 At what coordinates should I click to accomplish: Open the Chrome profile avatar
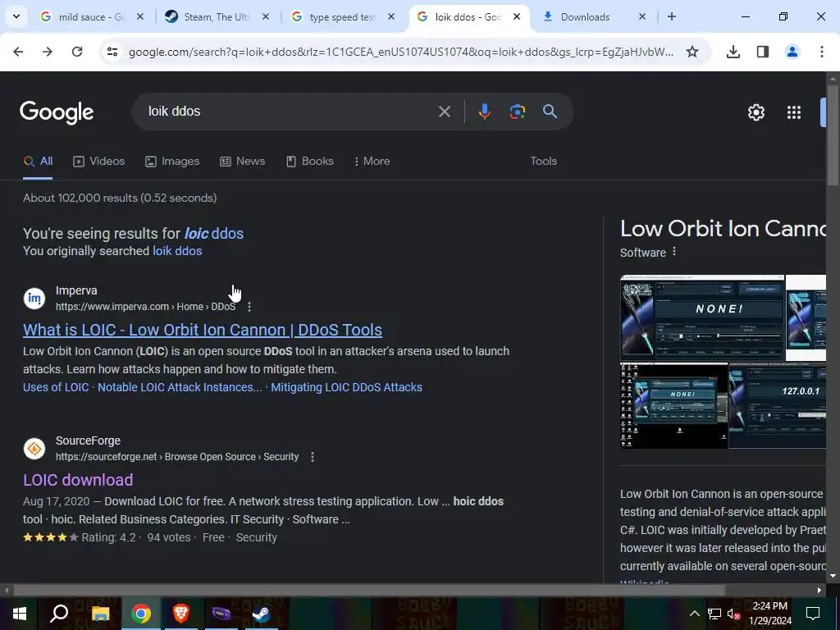[x=792, y=52]
